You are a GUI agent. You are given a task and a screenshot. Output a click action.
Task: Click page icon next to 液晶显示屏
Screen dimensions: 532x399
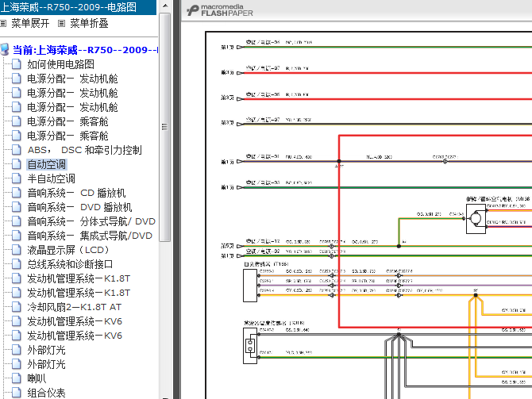tap(17, 250)
